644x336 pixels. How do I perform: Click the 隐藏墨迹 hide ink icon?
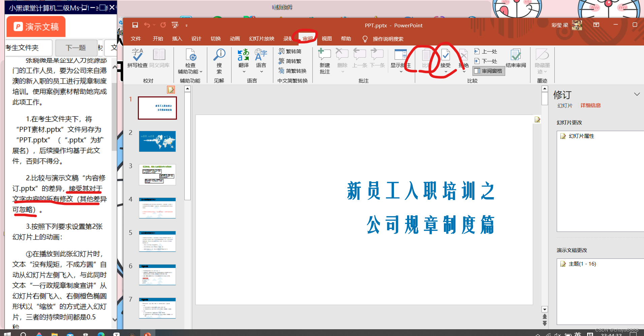pos(542,55)
